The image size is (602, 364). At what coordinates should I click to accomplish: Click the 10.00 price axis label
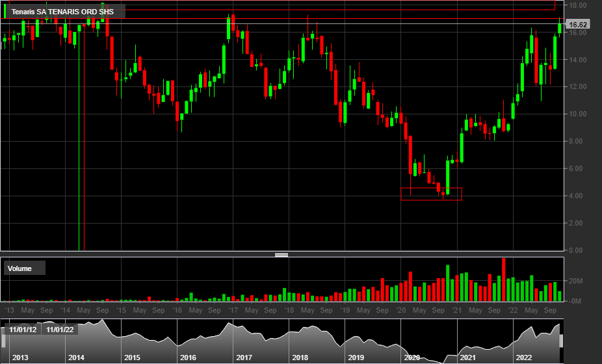578,114
